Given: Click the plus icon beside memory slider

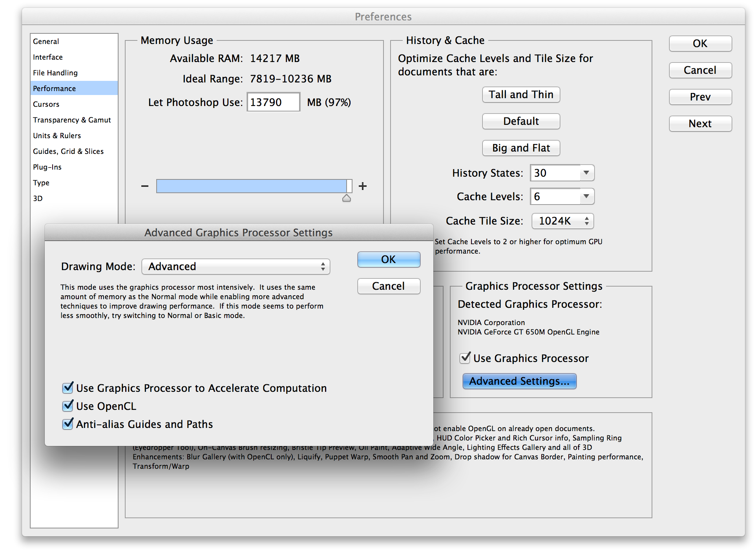Looking at the screenshot, I should coord(363,186).
